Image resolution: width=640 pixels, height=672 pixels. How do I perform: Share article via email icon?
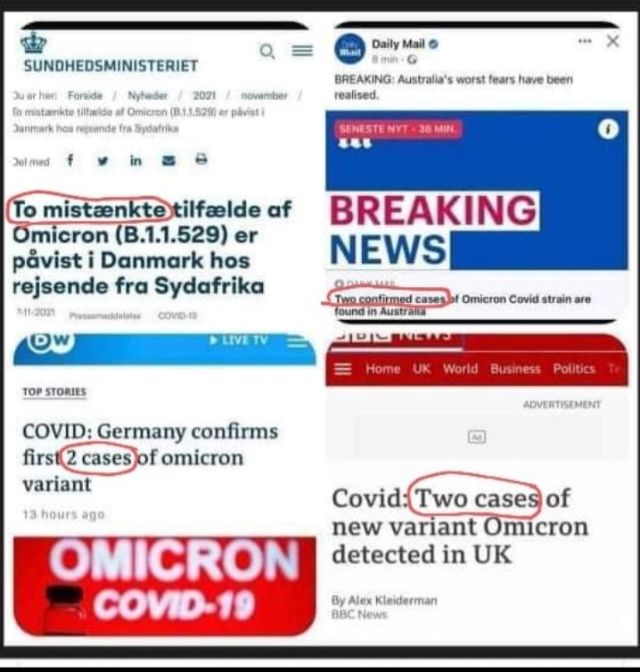tap(168, 160)
